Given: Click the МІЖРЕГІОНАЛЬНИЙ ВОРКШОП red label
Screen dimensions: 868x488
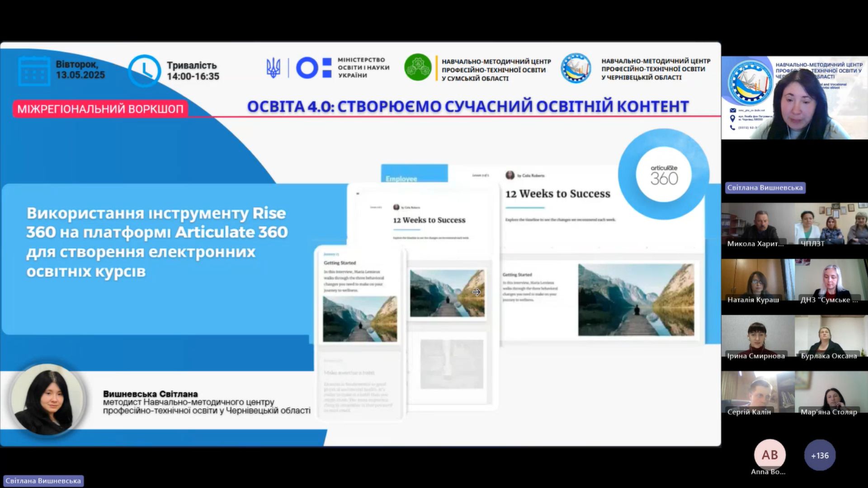Looking at the screenshot, I should (100, 109).
